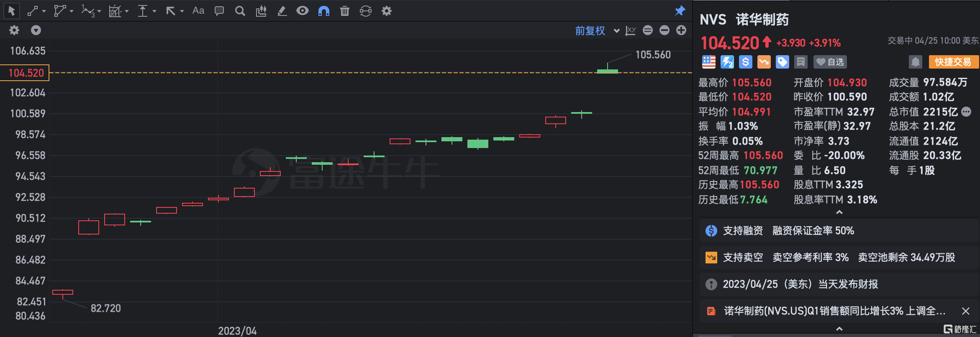Click the US flag market icon

pyautogui.click(x=708, y=62)
